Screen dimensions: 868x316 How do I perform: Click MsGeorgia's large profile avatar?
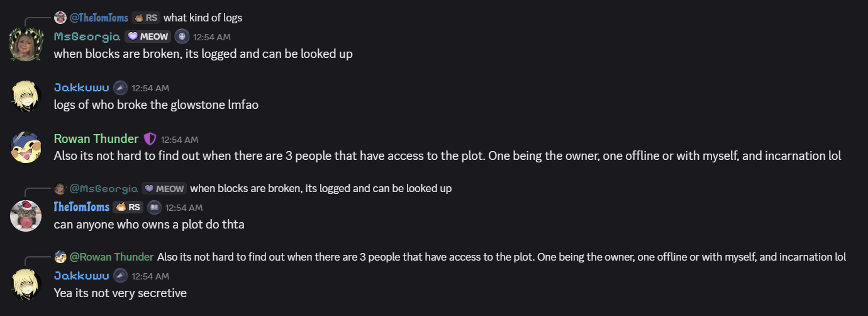tap(26, 45)
